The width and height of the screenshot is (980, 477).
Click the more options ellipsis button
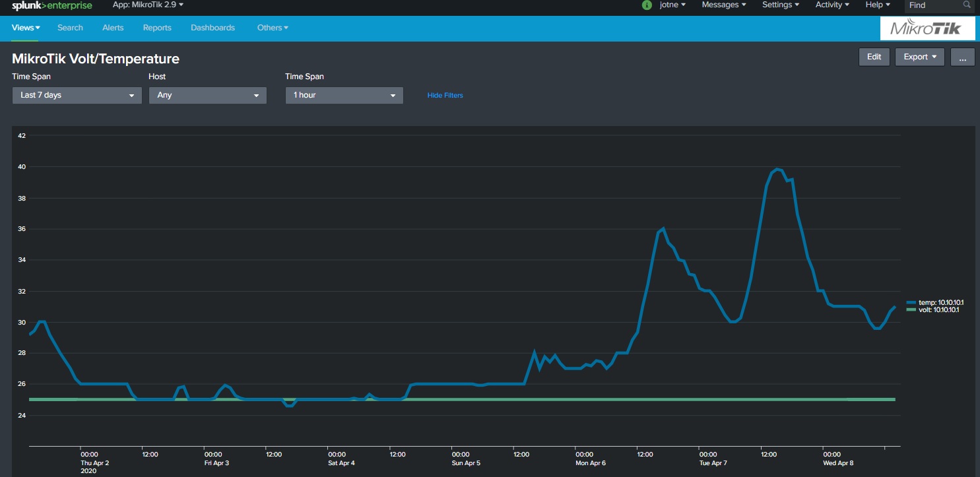point(963,57)
